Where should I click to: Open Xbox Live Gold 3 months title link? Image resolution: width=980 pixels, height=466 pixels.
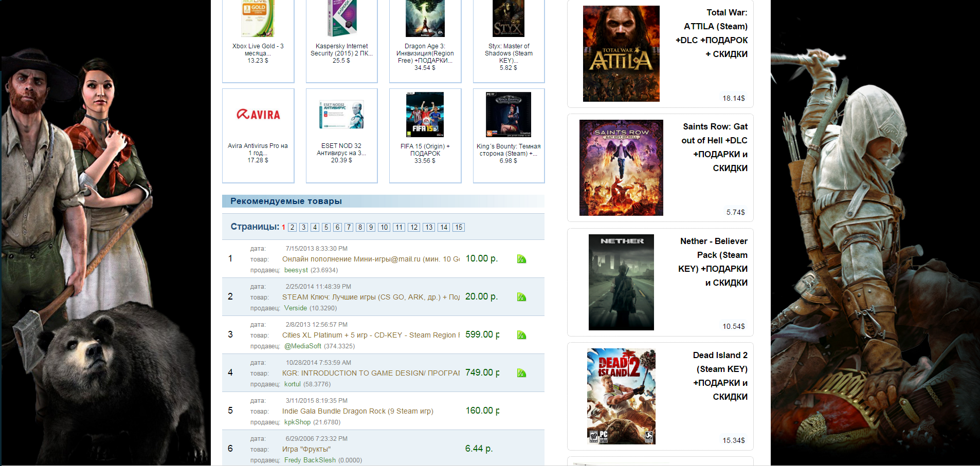pos(258,50)
